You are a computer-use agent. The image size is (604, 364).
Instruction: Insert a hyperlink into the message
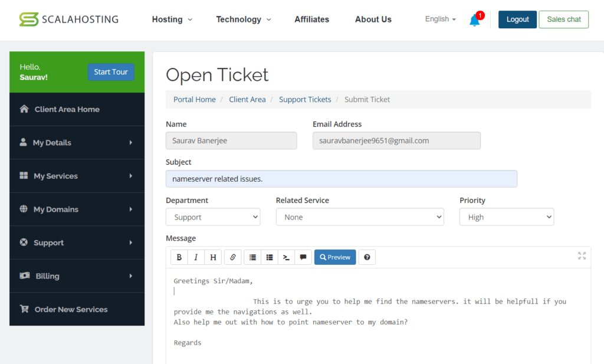pyautogui.click(x=232, y=257)
